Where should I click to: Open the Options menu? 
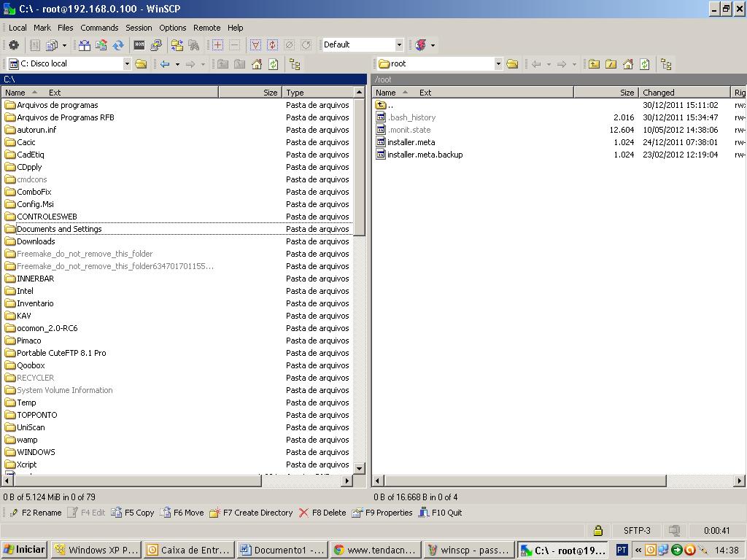coord(172,28)
